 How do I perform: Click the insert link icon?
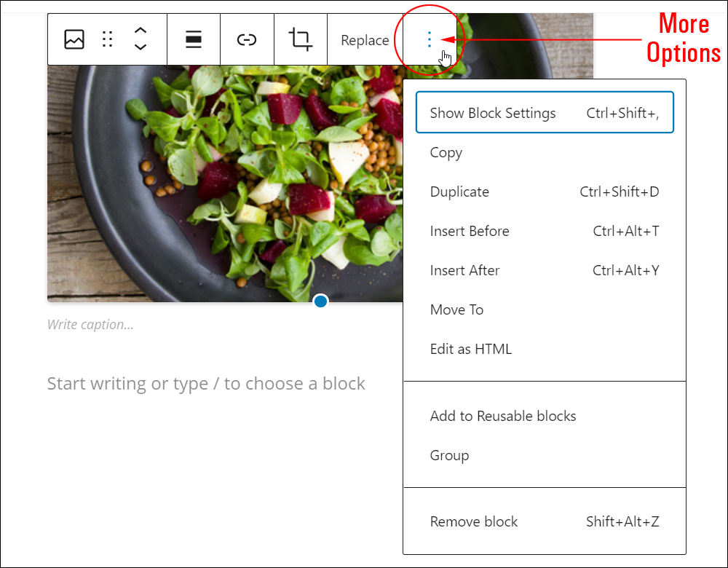click(x=247, y=39)
